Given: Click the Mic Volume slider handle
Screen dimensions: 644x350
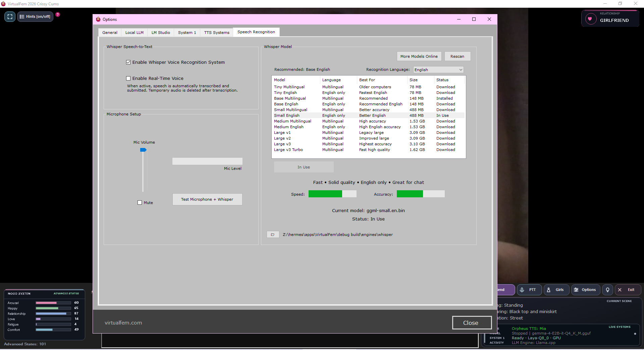Looking at the screenshot, I should point(143,150).
